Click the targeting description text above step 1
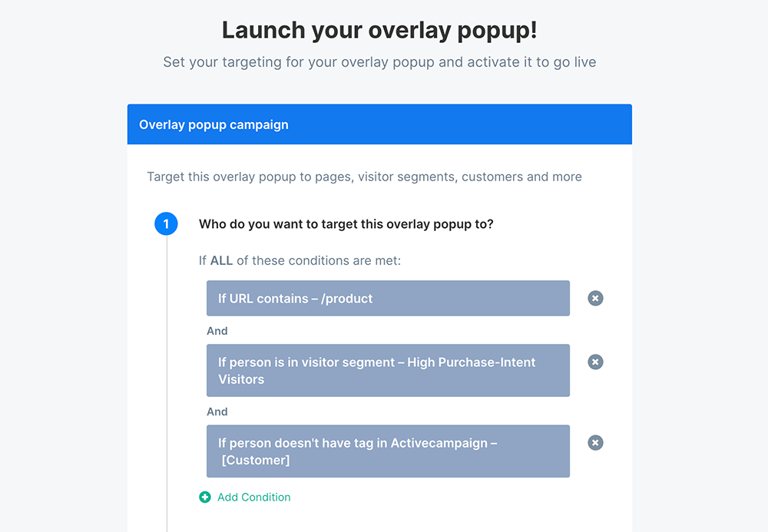Screen dimensions: 768x532 (364, 177)
